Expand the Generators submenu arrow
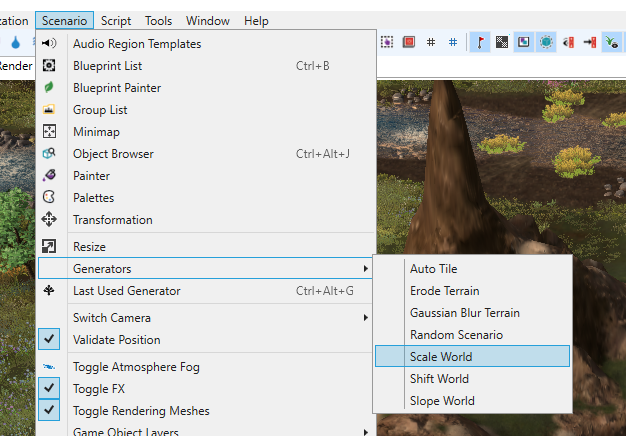Screen dimensions: 626x436 click(x=365, y=268)
